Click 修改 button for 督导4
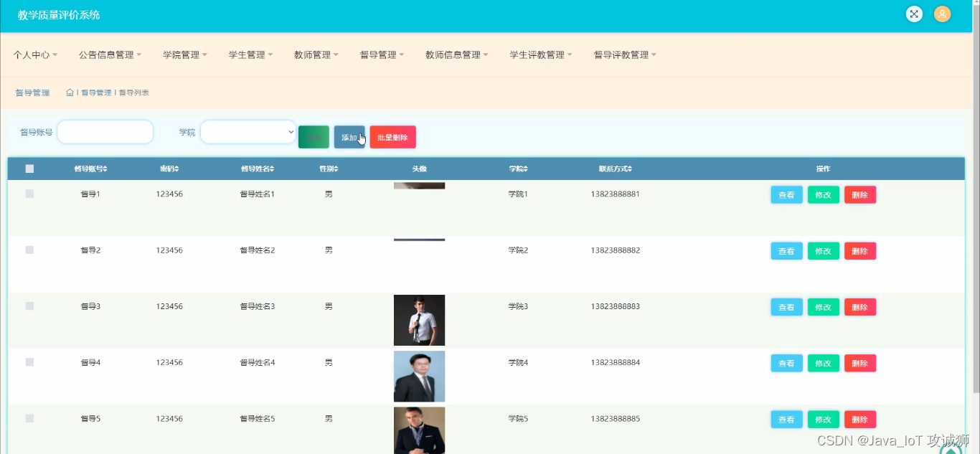 pos(823,364)
